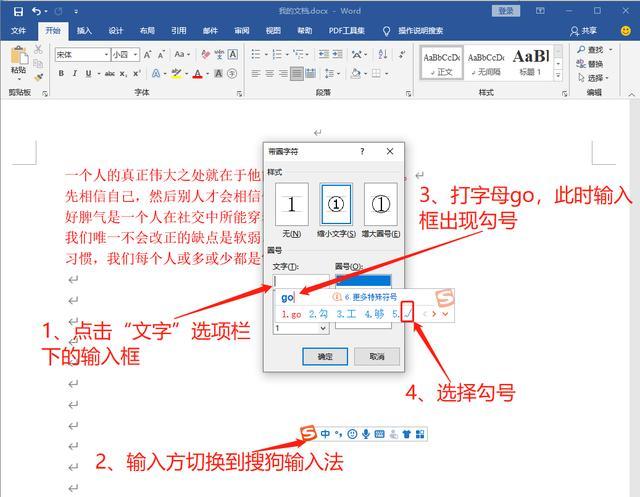Image resolution: width=640 pixels, height=497 pixels.
Task: Open the enclosed character (circled 字) tool
Action: tap(232, 73)
